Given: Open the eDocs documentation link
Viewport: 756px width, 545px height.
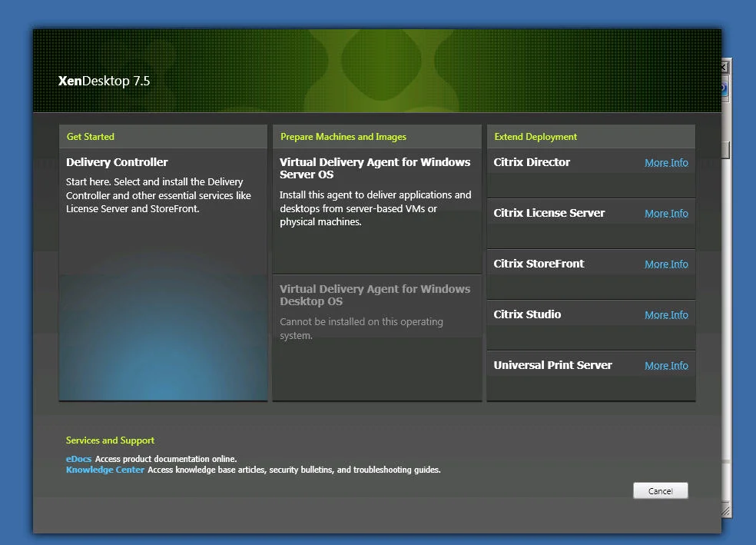Looking at the screenshot, I should point(78,459).
